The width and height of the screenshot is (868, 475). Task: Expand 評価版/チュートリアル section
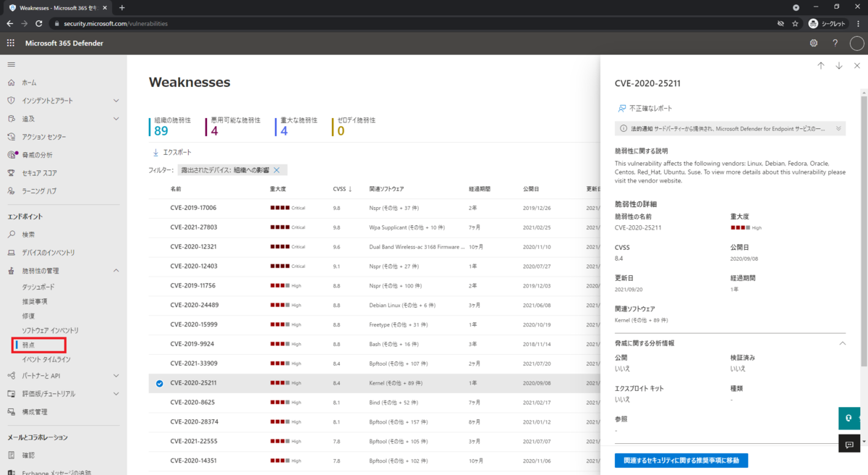tap(64, 394)
